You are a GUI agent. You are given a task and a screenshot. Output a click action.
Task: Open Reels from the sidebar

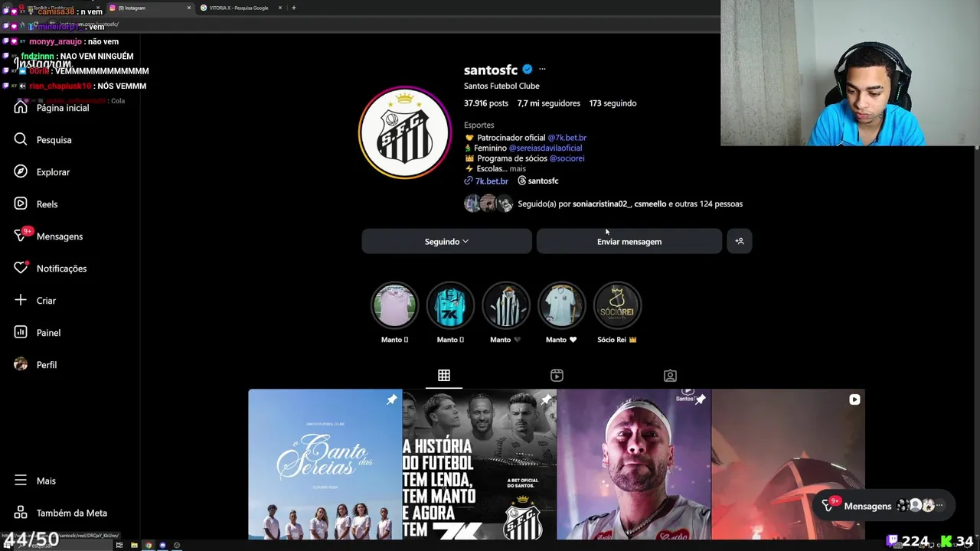(21, 204)
